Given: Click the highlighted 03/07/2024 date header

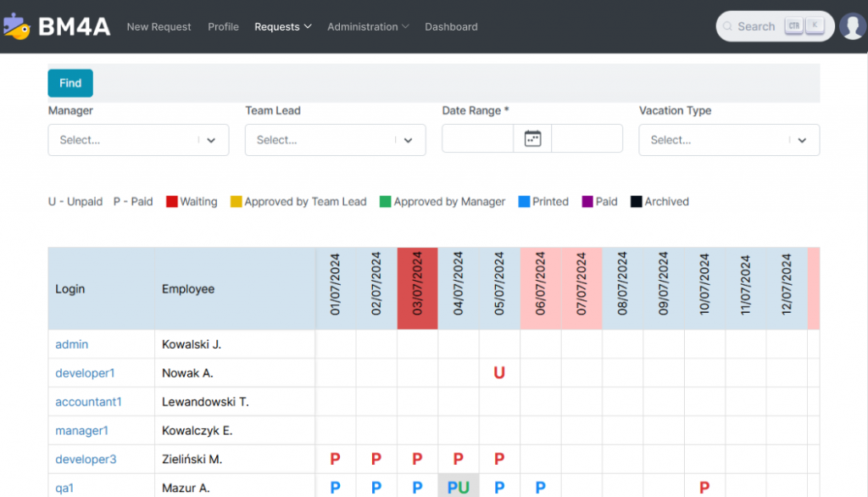Looking at the screenshot, I should pos(417,288).
